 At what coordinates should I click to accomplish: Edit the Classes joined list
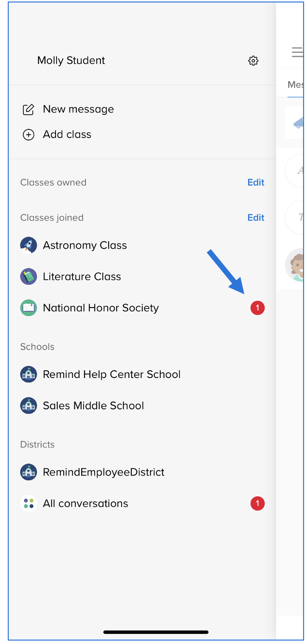point(256,218)
